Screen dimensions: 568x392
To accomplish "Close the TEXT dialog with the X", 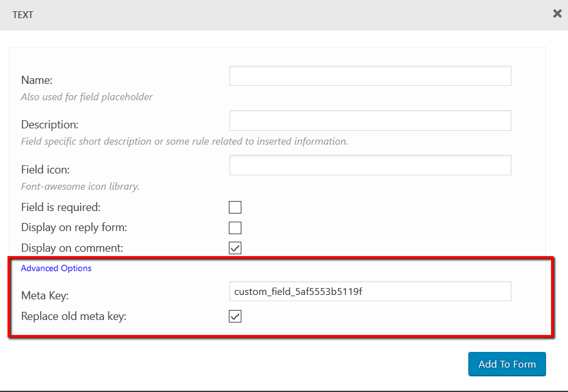I will (557, 13).
